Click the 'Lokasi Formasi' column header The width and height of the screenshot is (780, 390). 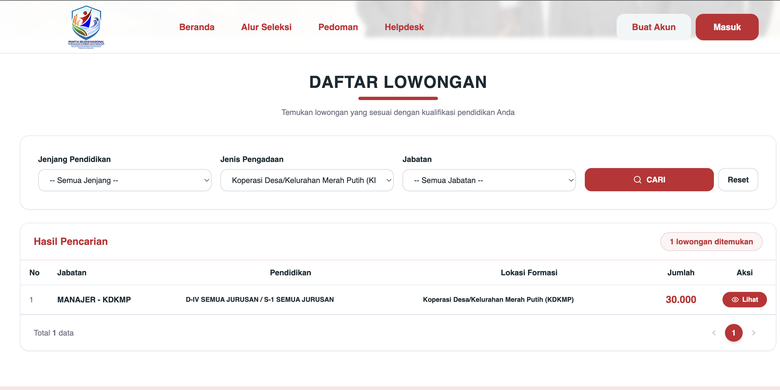click(529, 273)
